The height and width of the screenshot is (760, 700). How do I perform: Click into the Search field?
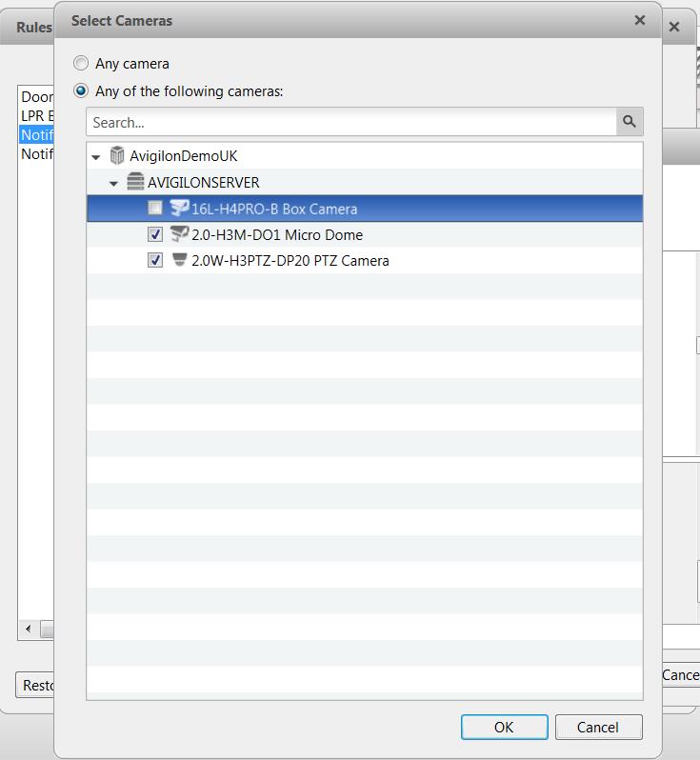351,122
